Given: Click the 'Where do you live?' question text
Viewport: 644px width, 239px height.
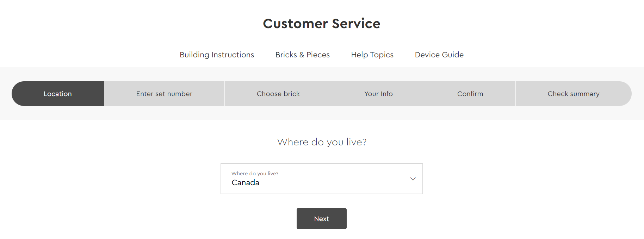Looking at the screenshot, I should (x=321, y=142).
